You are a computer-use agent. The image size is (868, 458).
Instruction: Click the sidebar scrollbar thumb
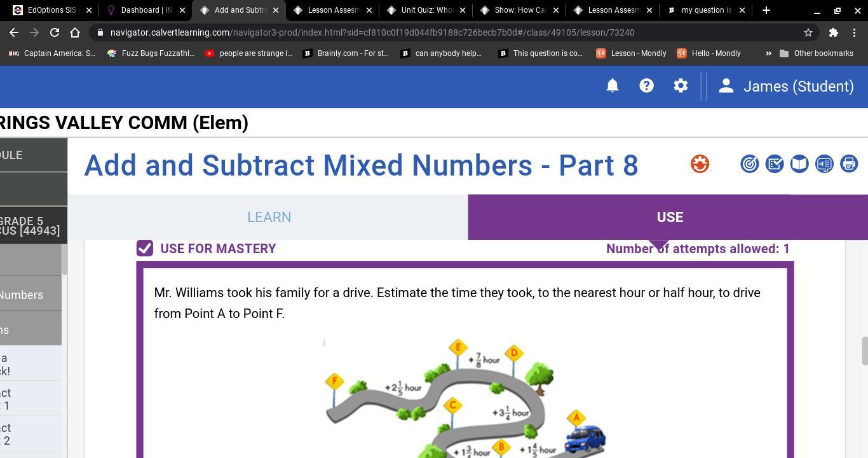click(x=64, y=260)
